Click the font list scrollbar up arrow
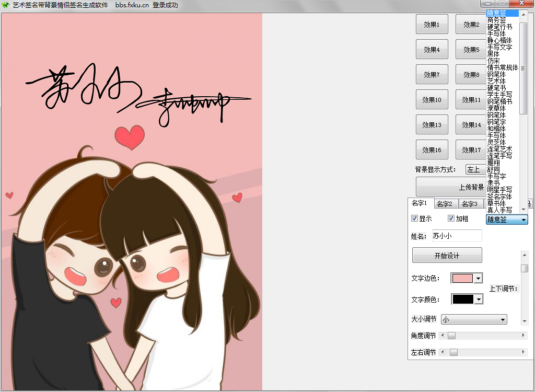The height and width of the screenshot is (392, 535). (524, 15)
